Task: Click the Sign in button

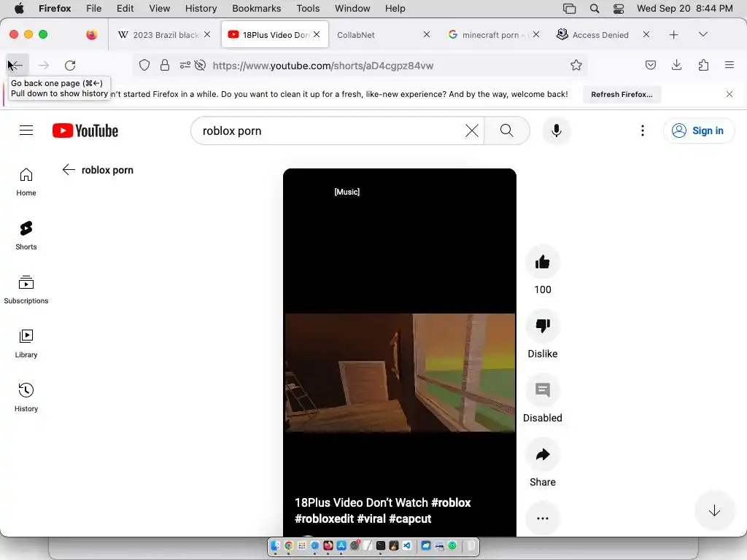Action: point(698,131)
